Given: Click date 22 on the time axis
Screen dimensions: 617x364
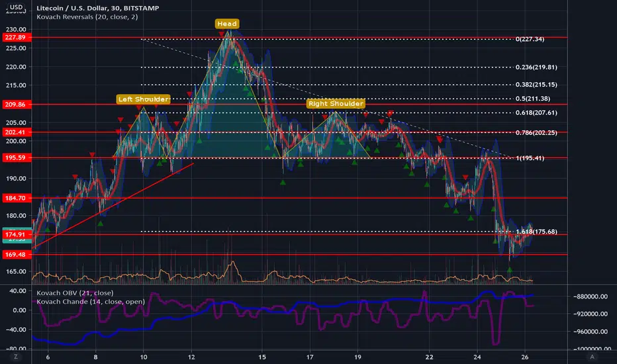Looking at the screenshot, I should click(x=429, y=357).
